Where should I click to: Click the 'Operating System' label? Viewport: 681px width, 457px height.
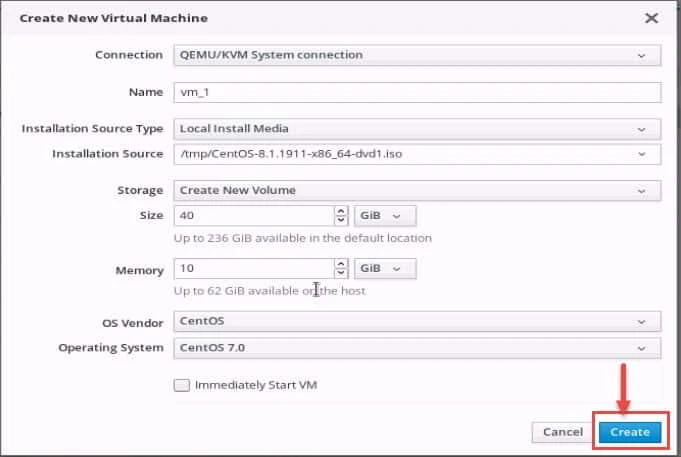pos(111,348)
